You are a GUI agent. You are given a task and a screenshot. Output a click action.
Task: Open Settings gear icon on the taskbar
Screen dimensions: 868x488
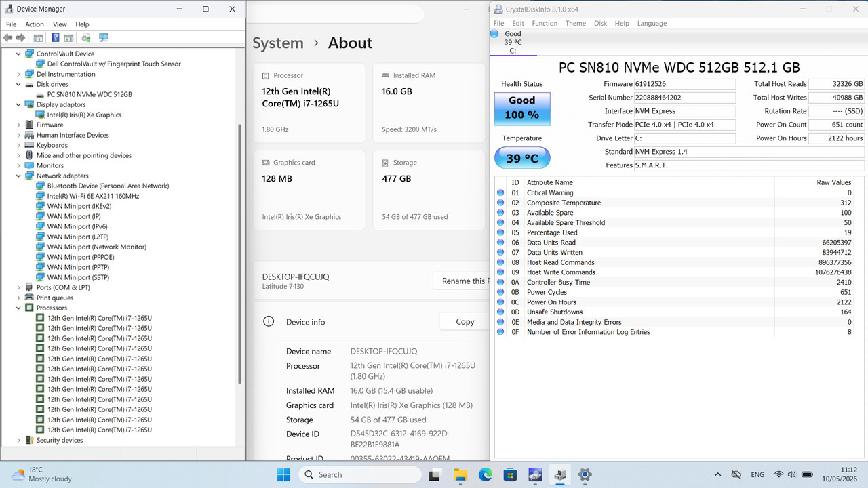click(x=585, y=474)
